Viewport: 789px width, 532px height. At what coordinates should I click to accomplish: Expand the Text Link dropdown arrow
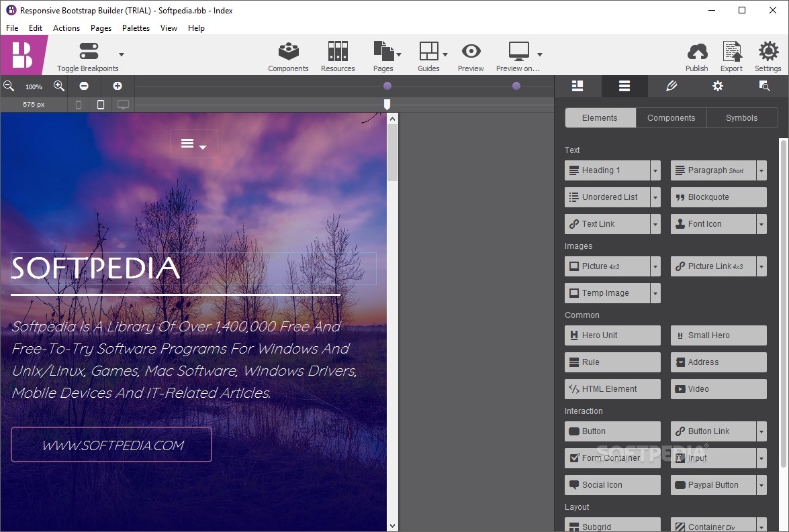coord(655,224)
